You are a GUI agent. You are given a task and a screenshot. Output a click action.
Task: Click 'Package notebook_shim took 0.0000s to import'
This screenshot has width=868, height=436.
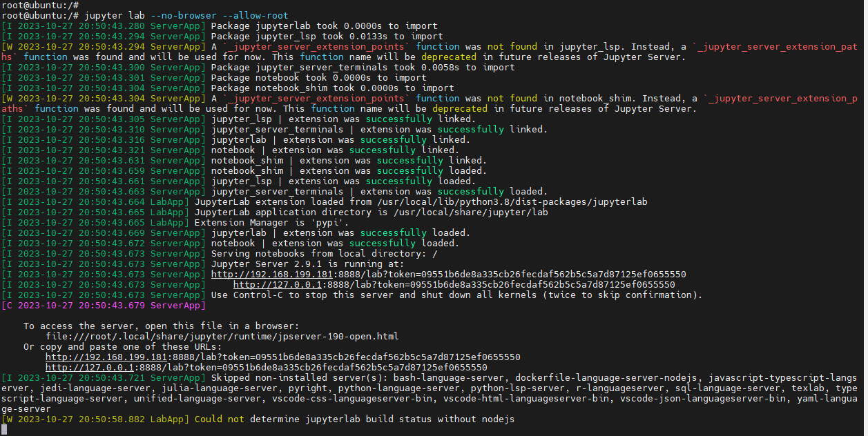(332, 88)
